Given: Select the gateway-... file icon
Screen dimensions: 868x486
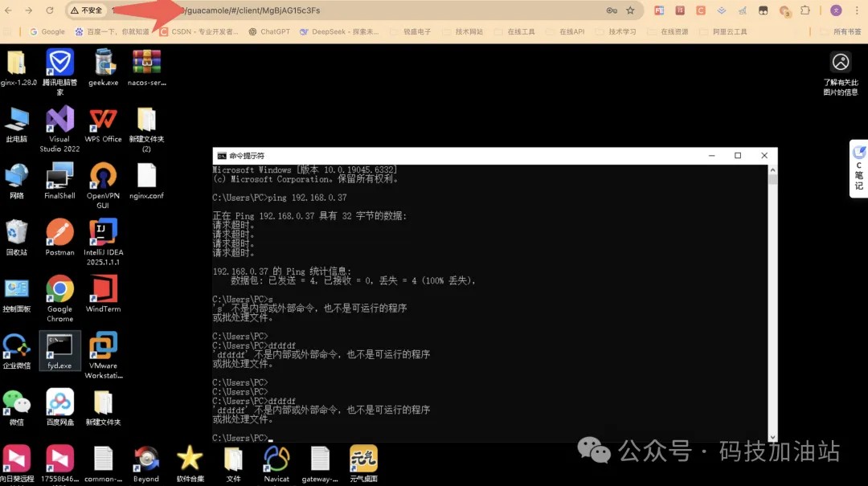Looking at the screenshot, I should click(320, 464).
